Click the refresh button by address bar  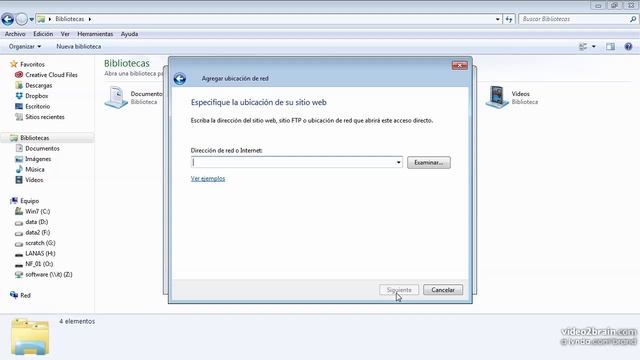509,19
